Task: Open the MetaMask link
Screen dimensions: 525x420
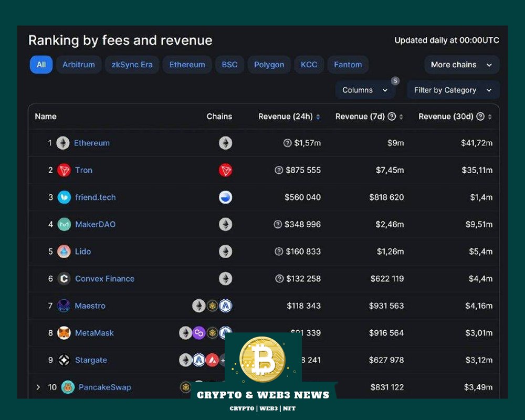Action: tap(94, 333)
